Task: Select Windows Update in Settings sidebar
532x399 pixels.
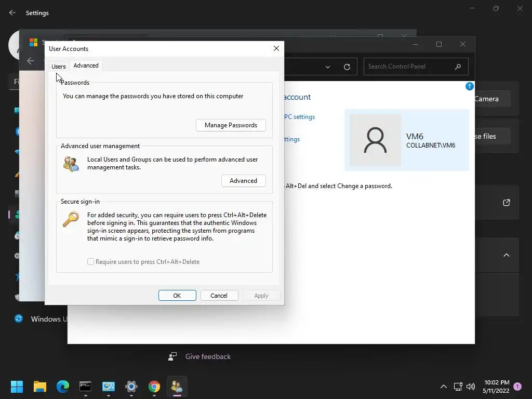Action: (x=41, y=319)
